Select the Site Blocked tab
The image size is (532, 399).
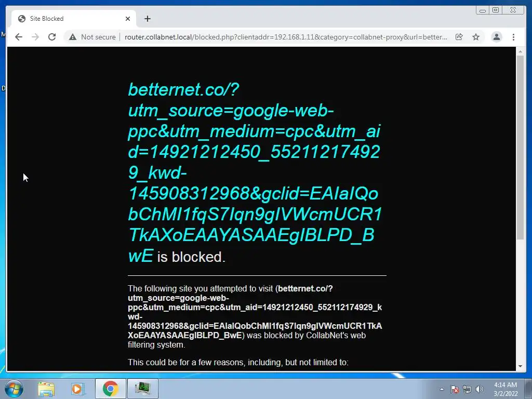(x=74, y=19)
